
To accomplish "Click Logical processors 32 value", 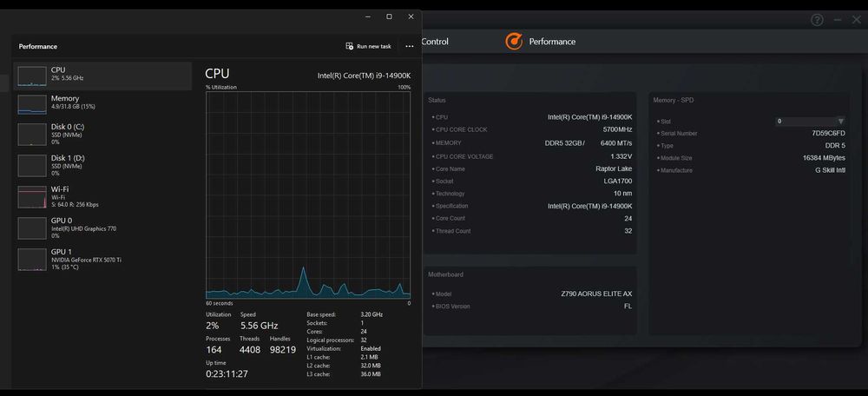I will 364,340.
